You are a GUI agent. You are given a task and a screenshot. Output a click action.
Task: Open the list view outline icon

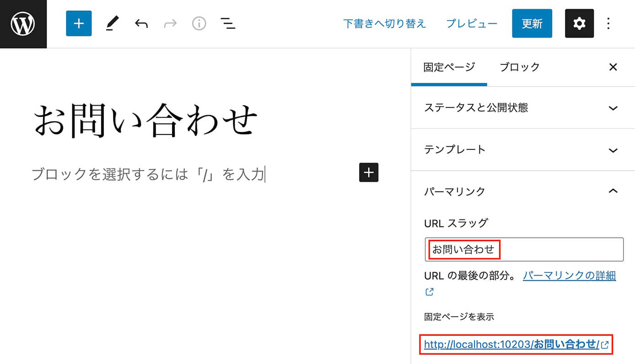[228, 24]
